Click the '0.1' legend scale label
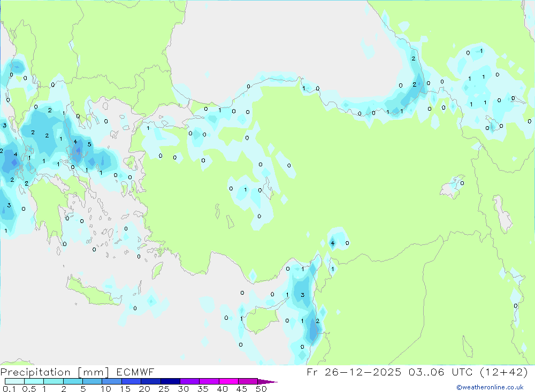The image size is (535, 392). [x=9, y=389]
